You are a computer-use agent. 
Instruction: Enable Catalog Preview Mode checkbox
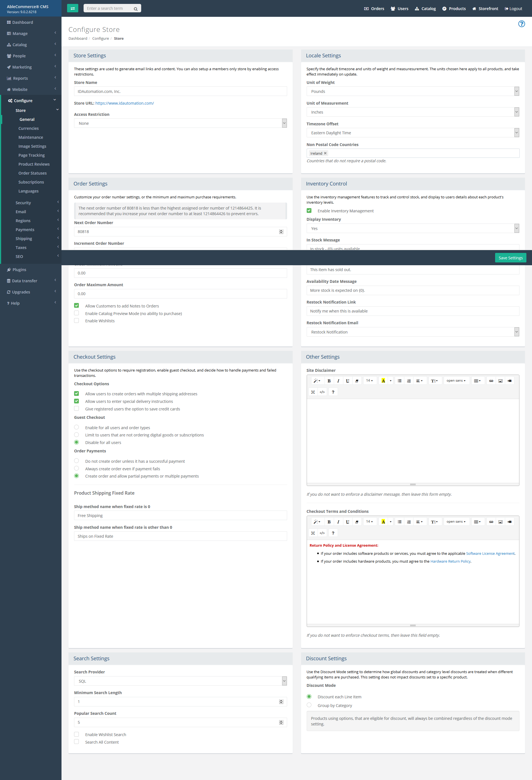coord(77,313)
